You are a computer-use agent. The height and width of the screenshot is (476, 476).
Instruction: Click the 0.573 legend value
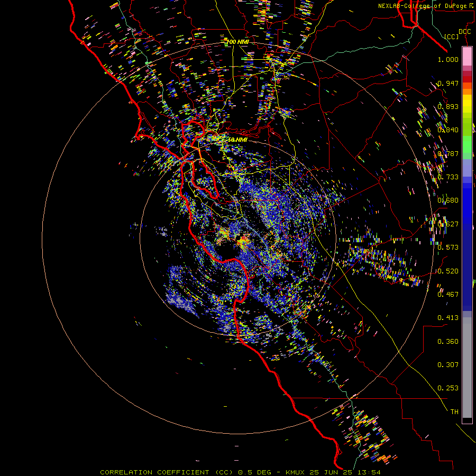pyautogui.click(x=448, y=248)
